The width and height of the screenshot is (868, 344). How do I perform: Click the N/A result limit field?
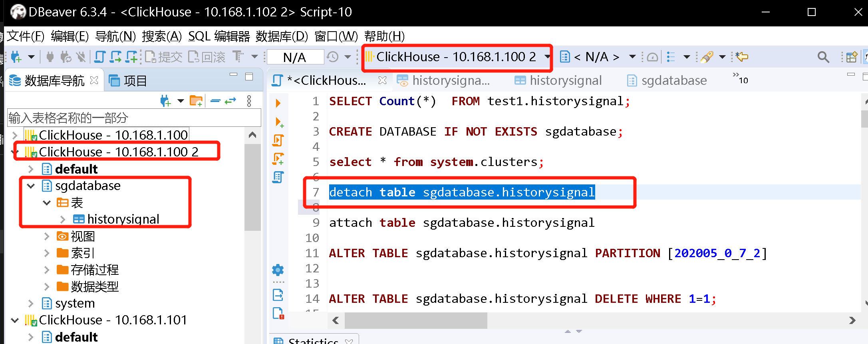(x=295, y=57)
